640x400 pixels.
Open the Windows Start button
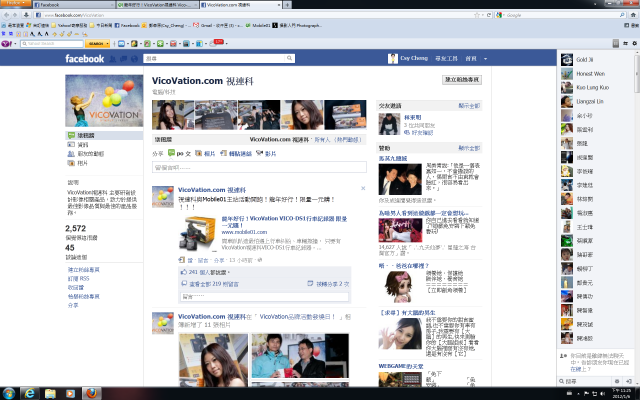coord(8,393)
